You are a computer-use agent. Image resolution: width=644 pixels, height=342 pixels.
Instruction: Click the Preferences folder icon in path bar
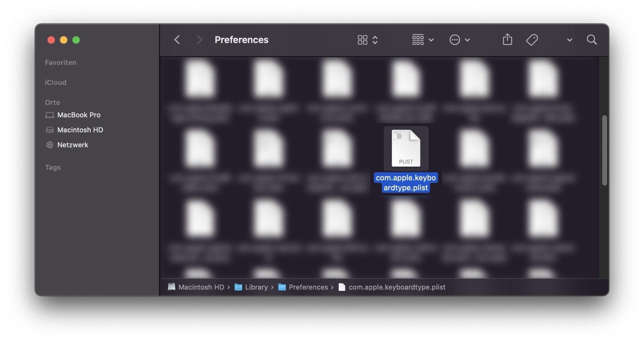click(x=282, y=287)
